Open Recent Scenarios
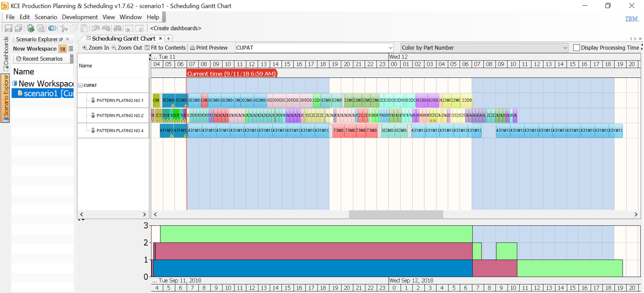644x293 pixels. pos(39,59)
